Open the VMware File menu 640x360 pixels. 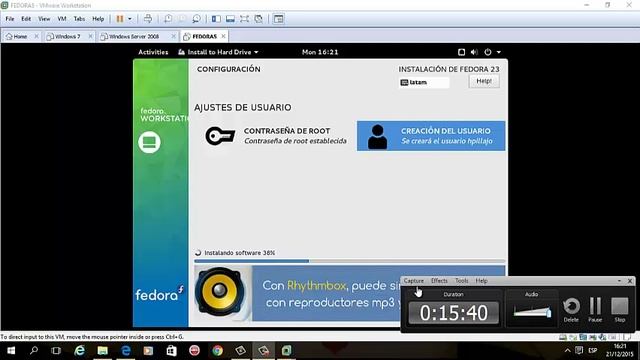pos(10,19)
